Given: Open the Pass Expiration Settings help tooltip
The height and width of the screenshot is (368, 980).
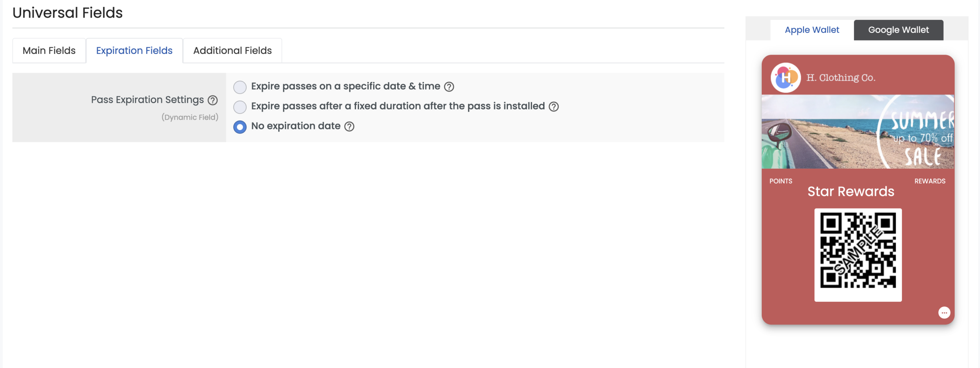Looking at the screenshot, I should click(x=213, y=100).
